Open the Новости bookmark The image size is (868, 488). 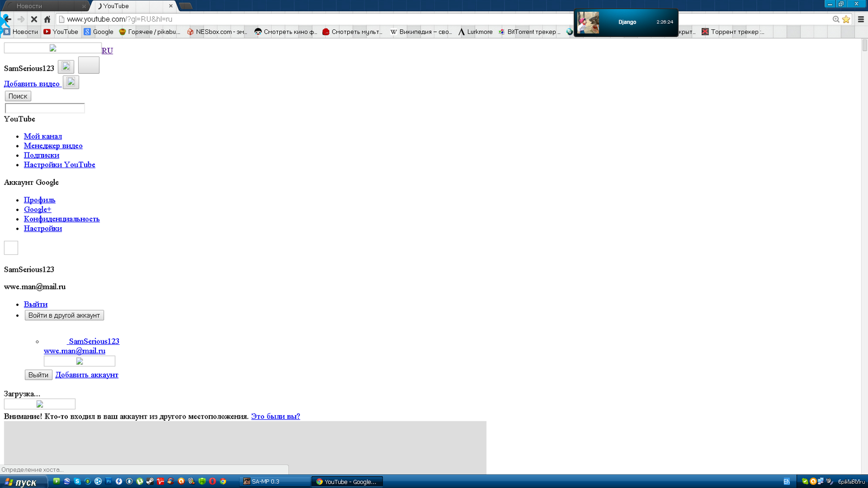[21, 32]
